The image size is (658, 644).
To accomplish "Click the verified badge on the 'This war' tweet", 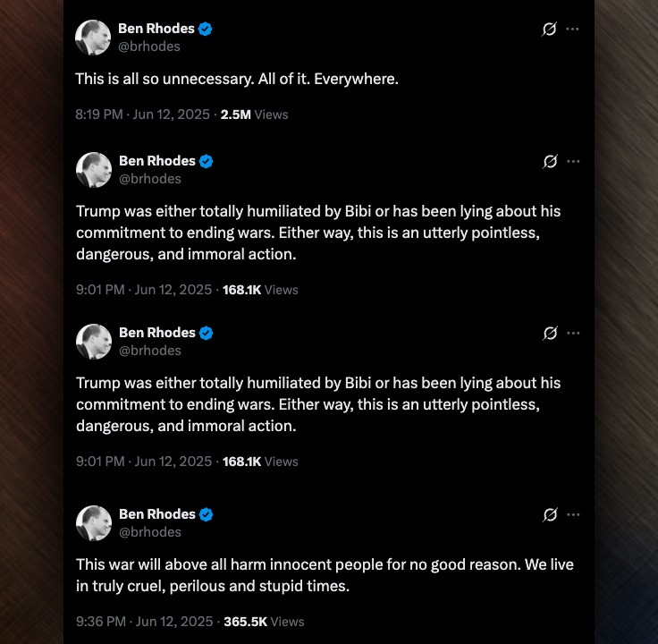I will (x=206, y=514).
